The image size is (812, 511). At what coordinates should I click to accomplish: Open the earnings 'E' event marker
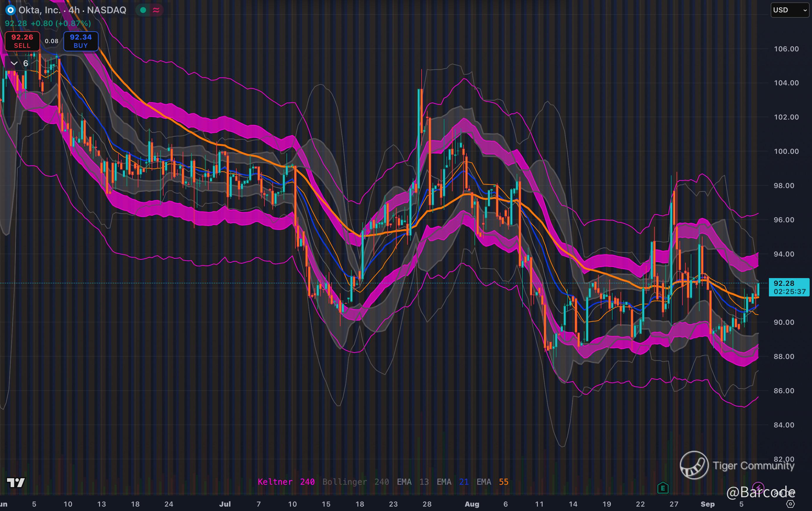pos(663,488)
